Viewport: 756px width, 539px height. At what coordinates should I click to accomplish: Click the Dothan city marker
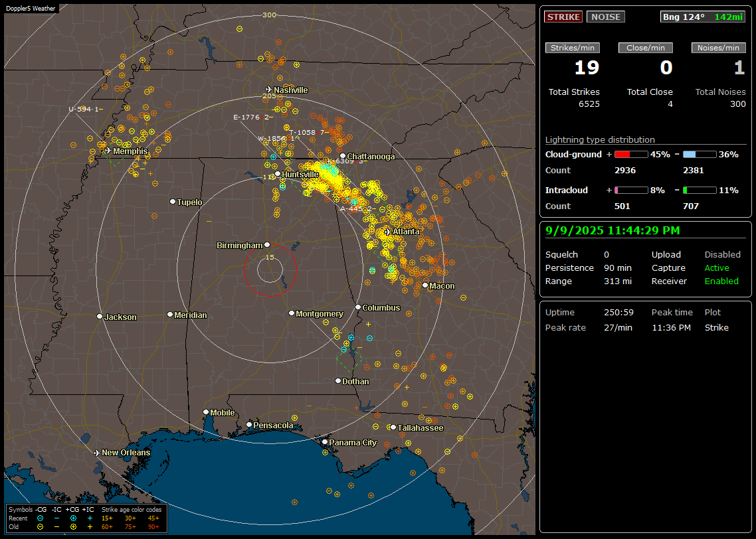[x=338, y=380]
